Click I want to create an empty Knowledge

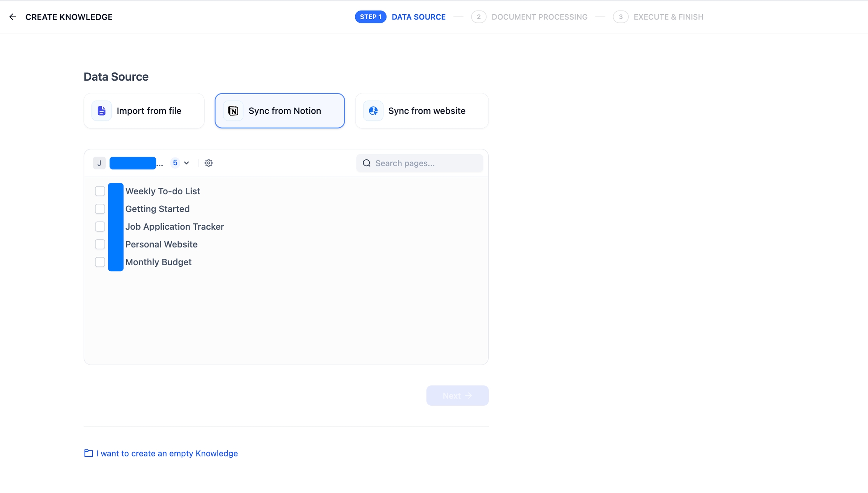click(x=167, y=453)
